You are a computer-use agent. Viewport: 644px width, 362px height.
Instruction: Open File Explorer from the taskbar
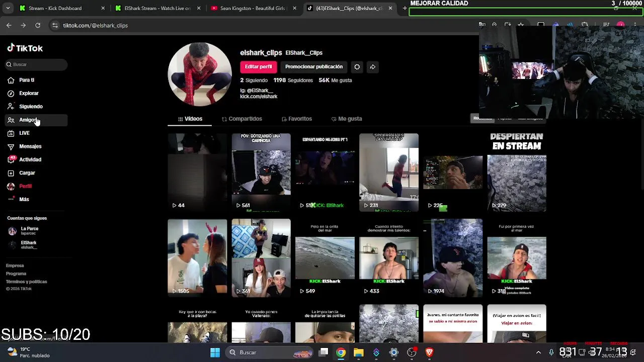coord(359,352)
